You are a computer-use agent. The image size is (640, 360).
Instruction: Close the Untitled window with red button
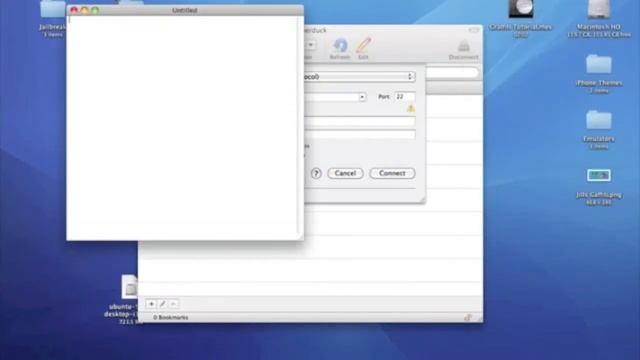74,10
